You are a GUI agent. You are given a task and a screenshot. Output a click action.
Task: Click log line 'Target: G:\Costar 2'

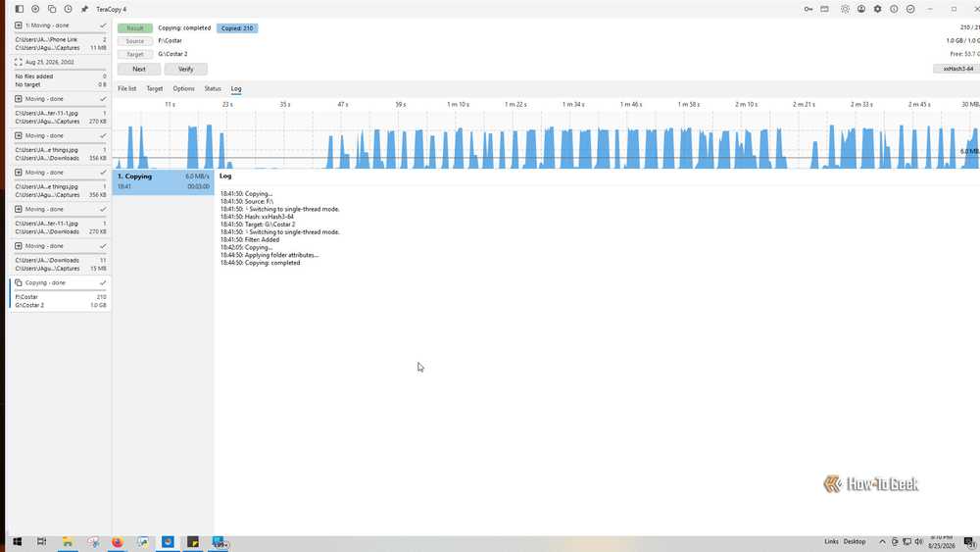[x=258, y=225]
